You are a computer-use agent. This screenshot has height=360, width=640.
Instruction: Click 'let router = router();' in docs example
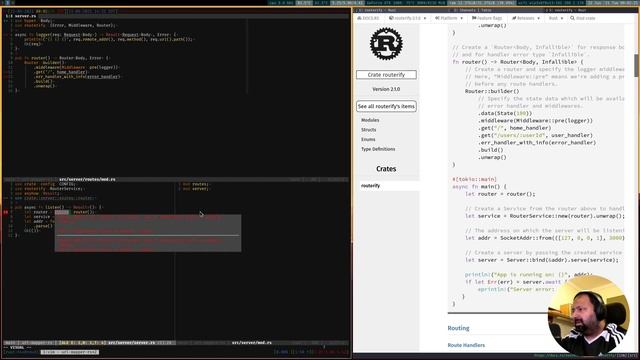500,194
